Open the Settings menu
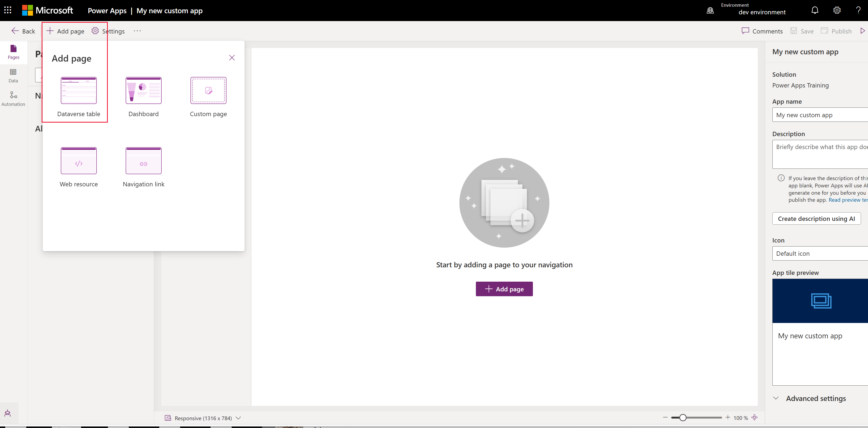 tap(109, 31)
